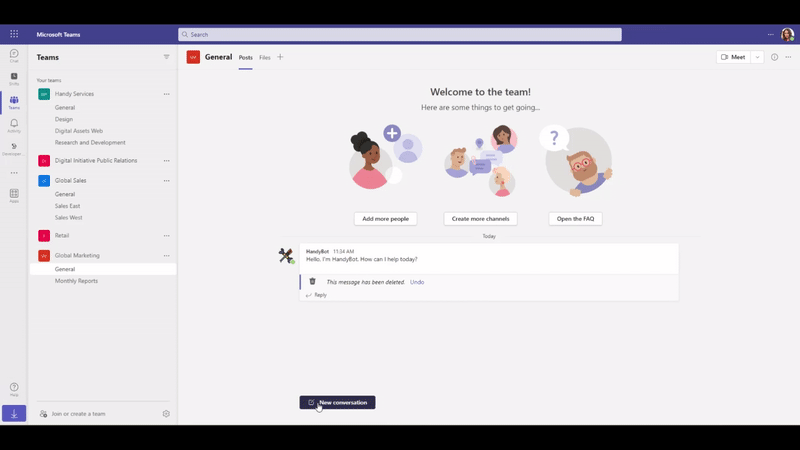800x450 pixels.
Task: Open Digital Initiative Public Relations more options
Action: click(166, 161)
